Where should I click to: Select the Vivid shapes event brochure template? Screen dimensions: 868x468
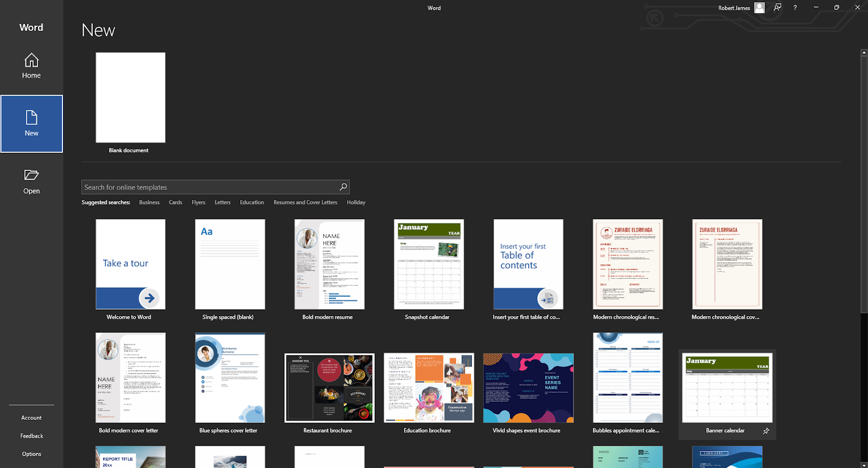528,388
